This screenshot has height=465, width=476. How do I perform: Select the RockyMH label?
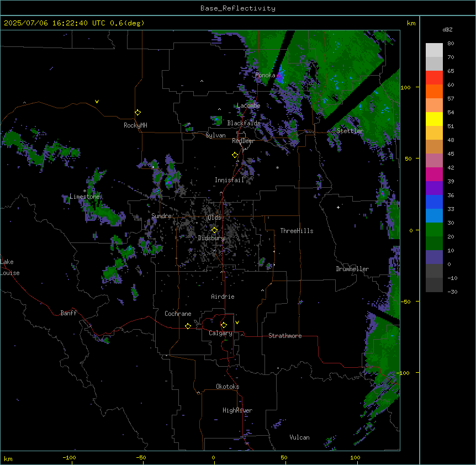(135, 125)
